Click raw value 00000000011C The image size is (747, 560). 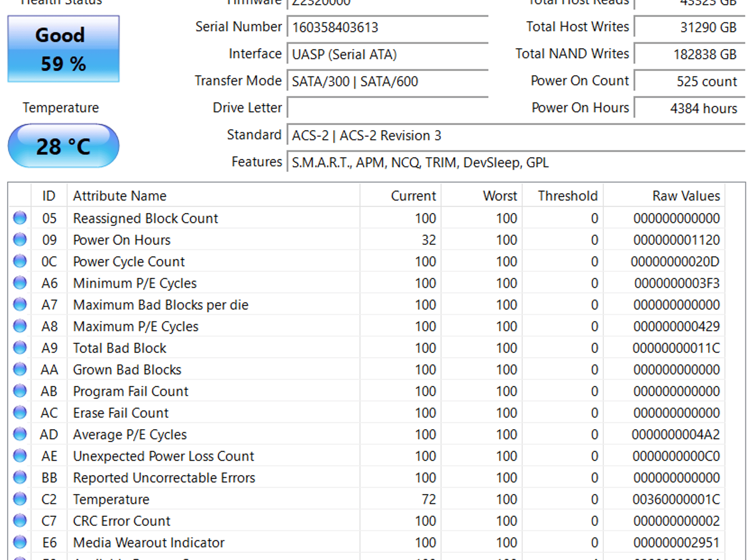click(676, 347)
